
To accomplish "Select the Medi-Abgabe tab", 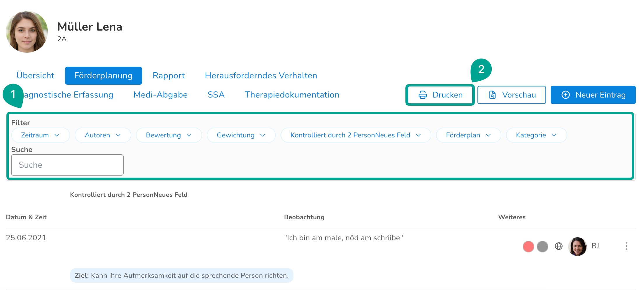I will [x=160, y=95].
